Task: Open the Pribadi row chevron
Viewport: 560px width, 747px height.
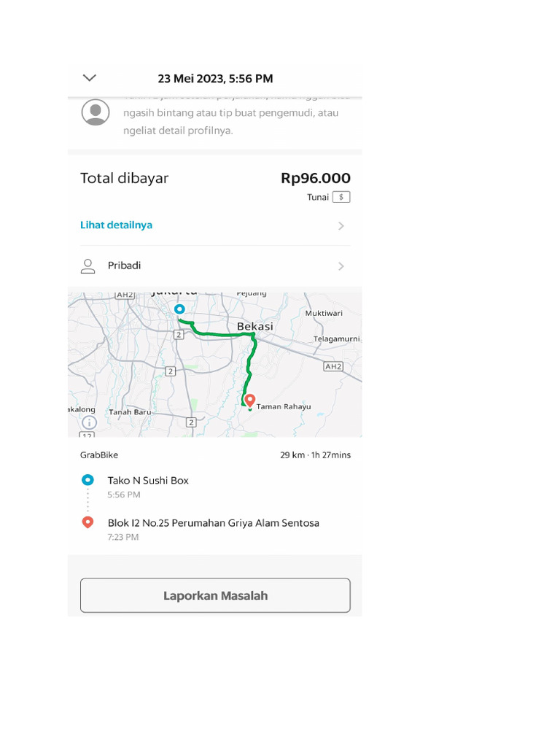Action: (341, 267)
